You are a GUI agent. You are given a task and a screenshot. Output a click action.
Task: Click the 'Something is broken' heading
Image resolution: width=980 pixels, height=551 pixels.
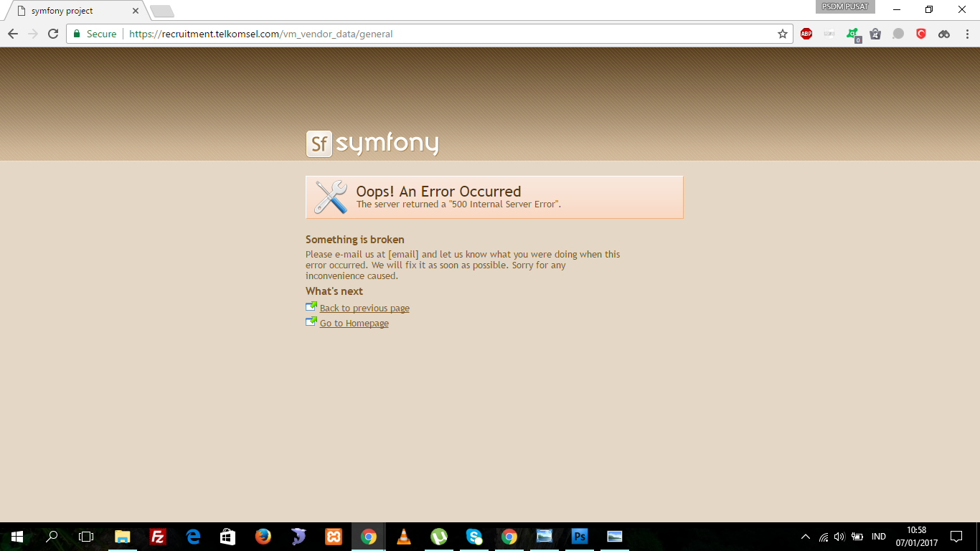(x=355, y=240)
